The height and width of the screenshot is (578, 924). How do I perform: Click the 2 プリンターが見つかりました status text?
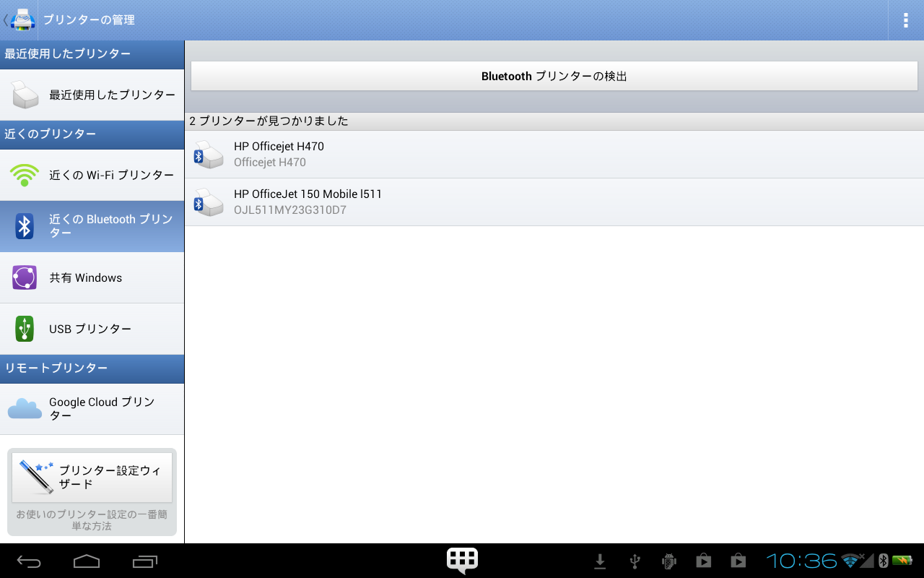point(269,121)
